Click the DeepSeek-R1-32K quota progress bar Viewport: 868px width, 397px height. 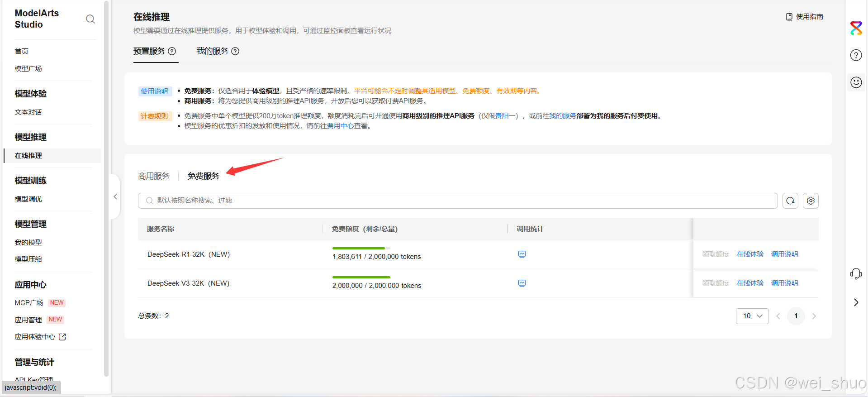click(361, 248)
